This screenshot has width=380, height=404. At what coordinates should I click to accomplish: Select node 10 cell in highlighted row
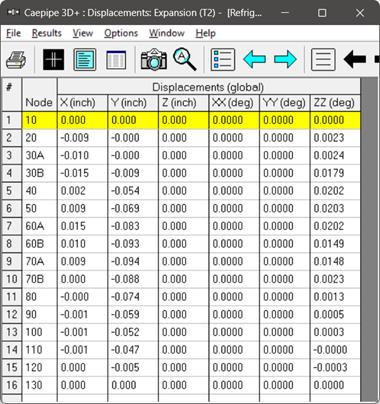[x=39, y=120]
